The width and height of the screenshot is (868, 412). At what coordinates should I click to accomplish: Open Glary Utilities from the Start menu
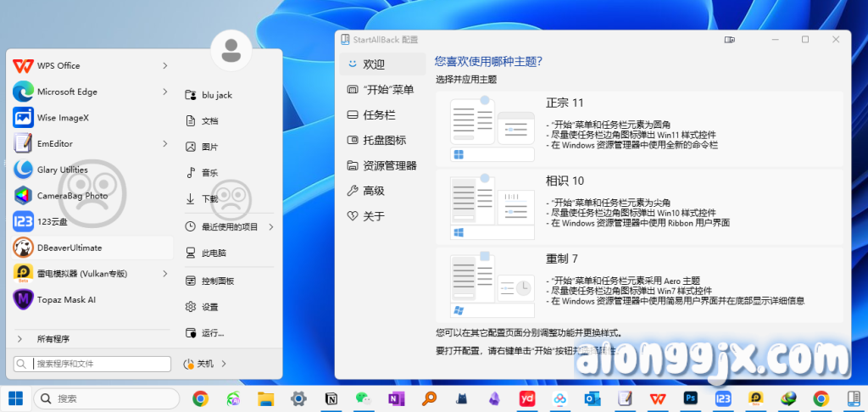92,170
